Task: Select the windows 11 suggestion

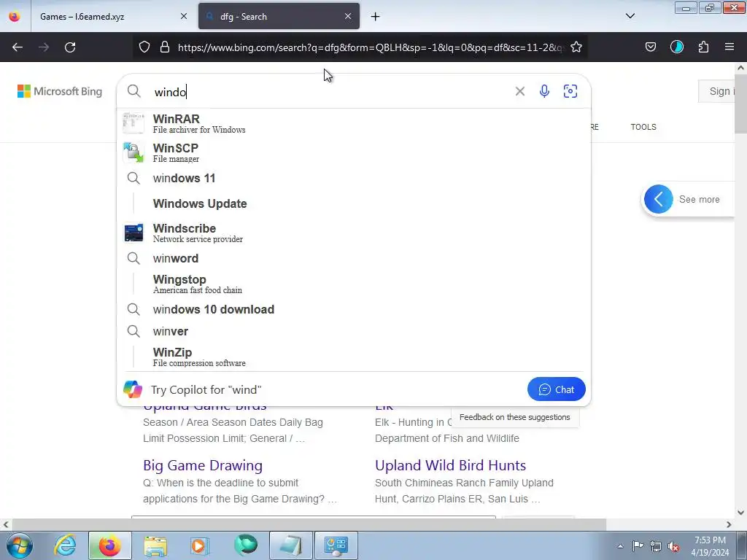Action: (354, 178)
